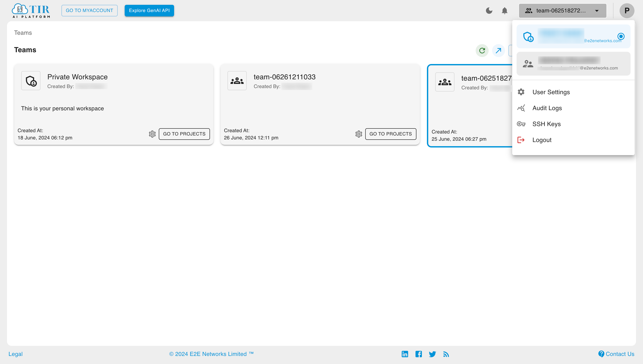This screenshot has width=643, height=364.
Task: Switch to the second e2enetworks.com account
Action: (x=573, y=64)
